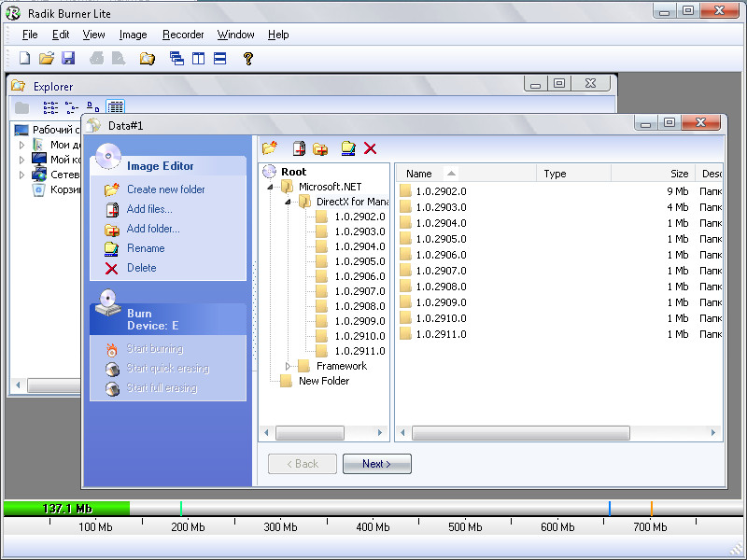Click the add folder icon in Data toolbar

[x=320, y=148]
